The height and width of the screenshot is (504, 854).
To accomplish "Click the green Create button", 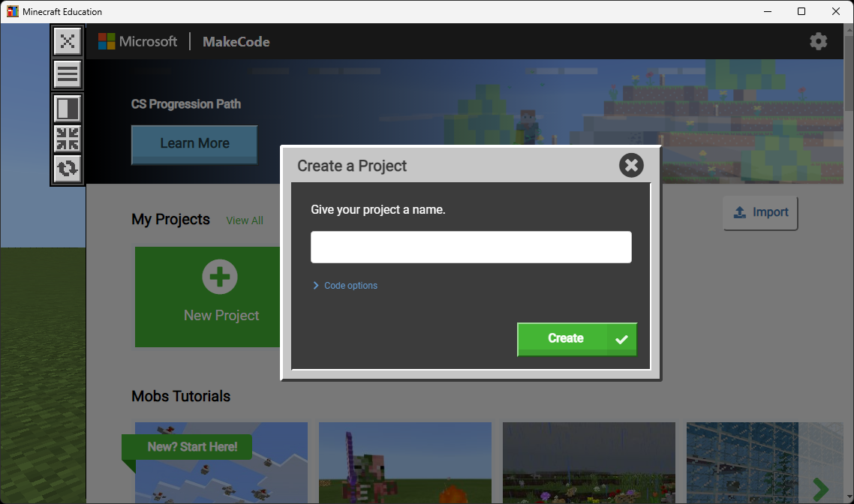I will pos(577,339).
